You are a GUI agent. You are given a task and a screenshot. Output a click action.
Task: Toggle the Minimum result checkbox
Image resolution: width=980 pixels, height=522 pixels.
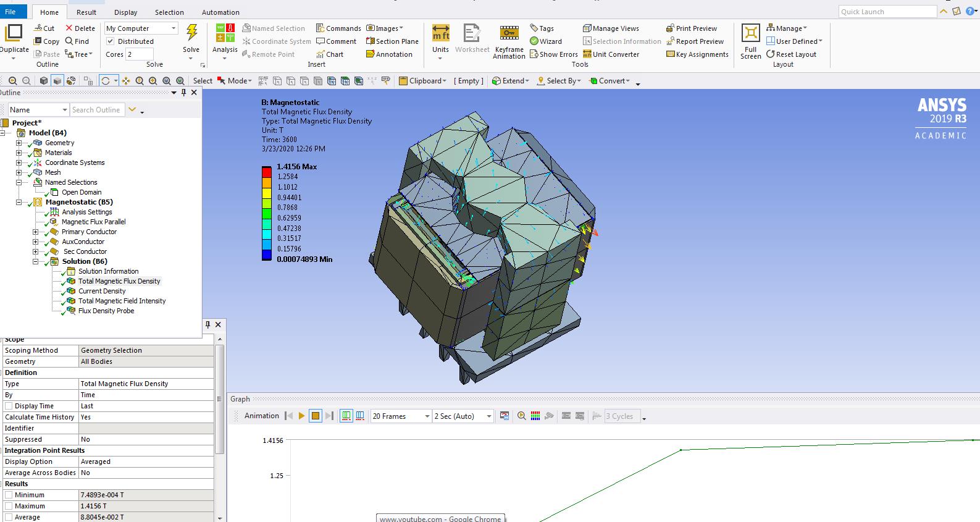[9, 495]
